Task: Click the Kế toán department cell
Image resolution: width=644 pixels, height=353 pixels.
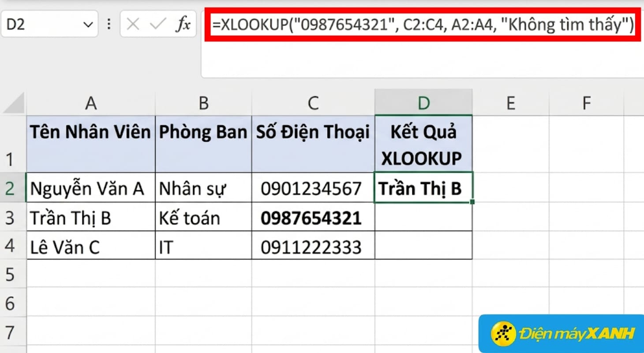Action: (x=203, y=218)
